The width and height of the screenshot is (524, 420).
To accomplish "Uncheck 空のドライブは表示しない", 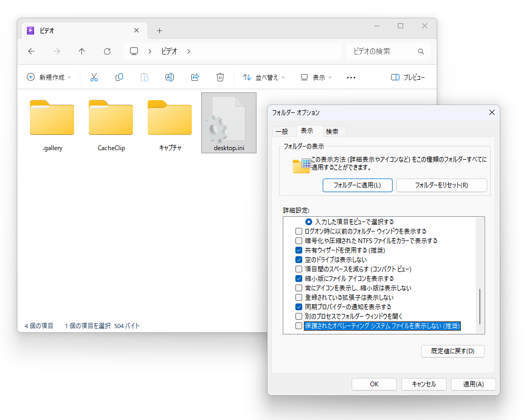I will pos(299,259).
